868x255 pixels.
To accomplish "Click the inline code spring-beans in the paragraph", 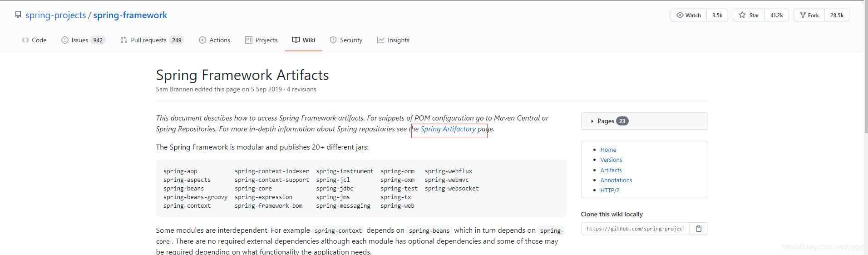I will [429, 230].
